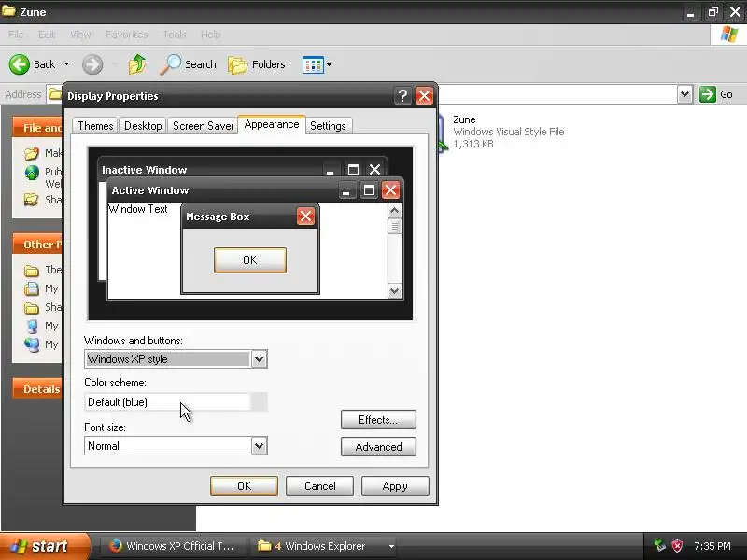747x560 pixels.
Task: Click the Safely Remove Hardware tray icon
Action: (660, 546)
